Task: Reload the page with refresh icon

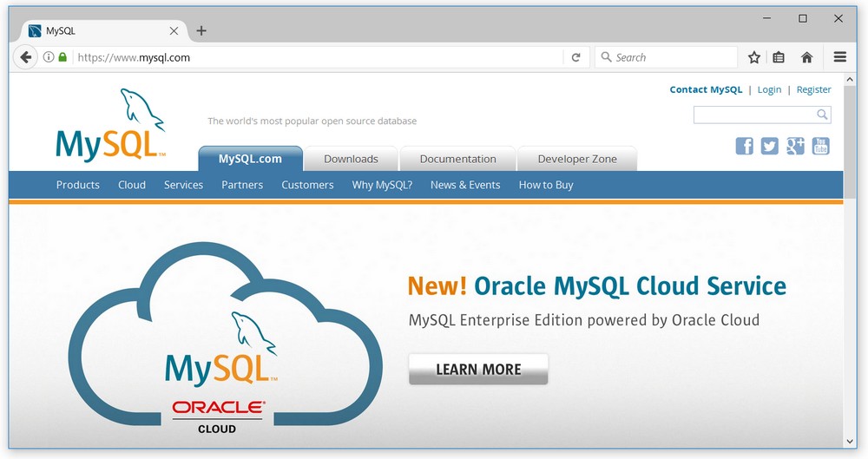Action: [x=575, y=57]
